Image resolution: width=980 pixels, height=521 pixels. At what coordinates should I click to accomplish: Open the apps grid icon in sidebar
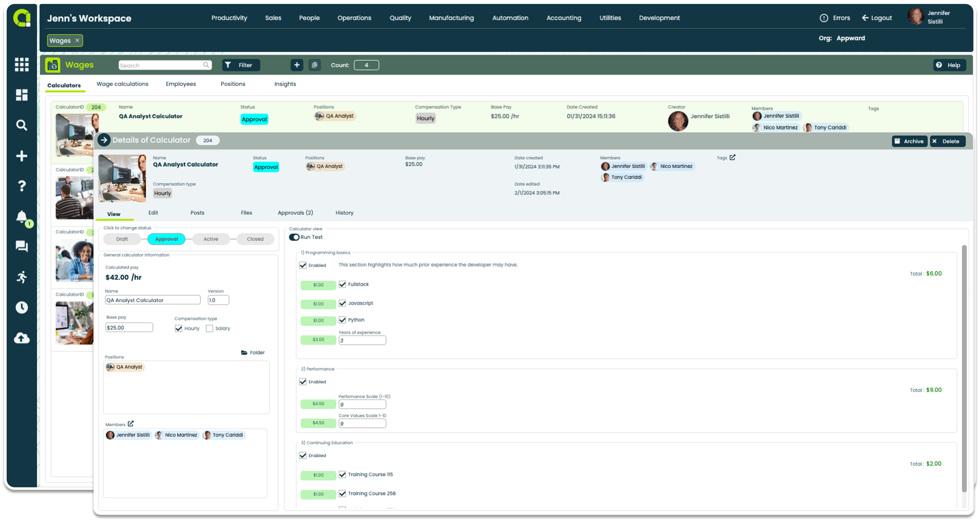click(x=22, y=64)
